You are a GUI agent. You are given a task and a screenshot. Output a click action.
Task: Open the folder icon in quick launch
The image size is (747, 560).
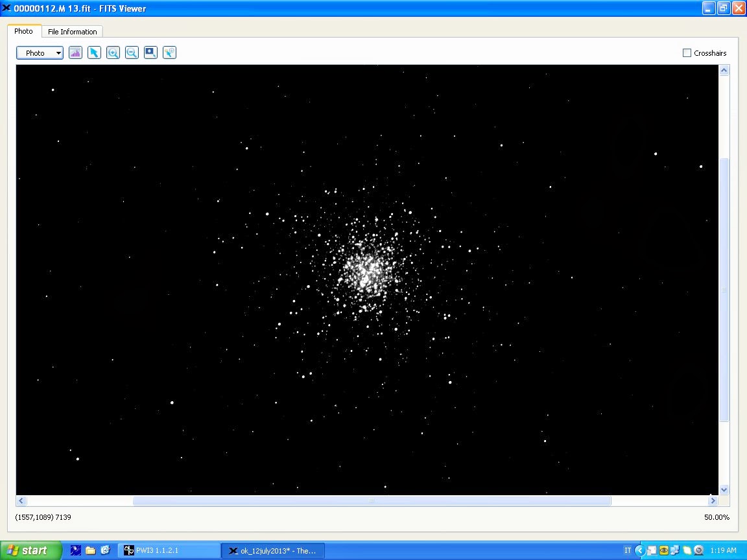[91, 550]
